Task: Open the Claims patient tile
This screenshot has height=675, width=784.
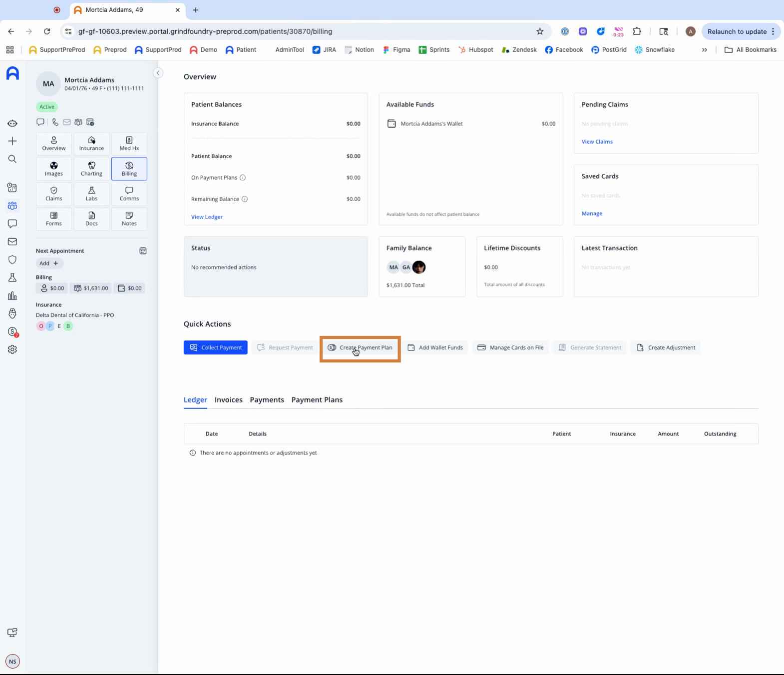Action: click(x=54, y=194)
